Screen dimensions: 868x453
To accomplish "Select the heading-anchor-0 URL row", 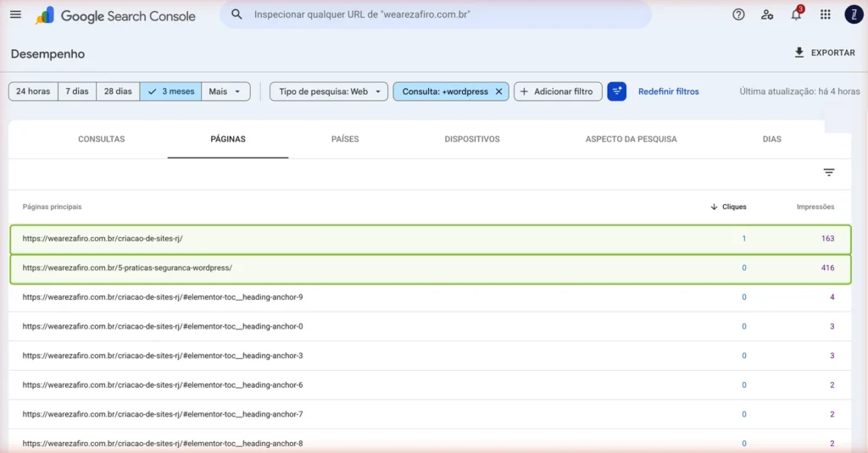I will click(430, 326).
